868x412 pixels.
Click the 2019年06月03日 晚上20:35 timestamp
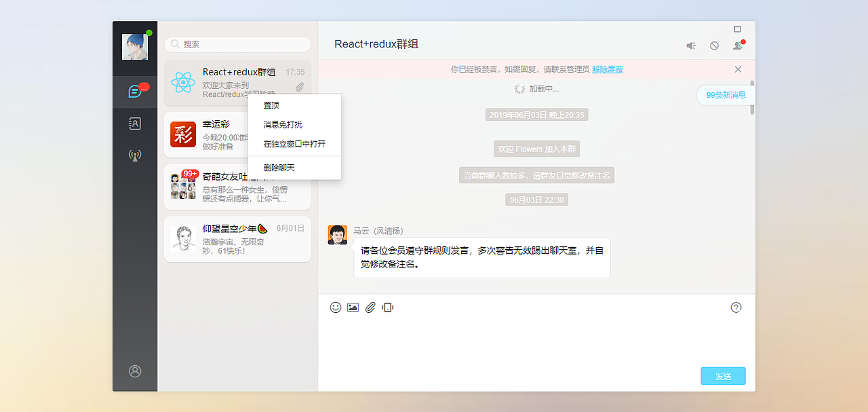click(x=536, y=115)
